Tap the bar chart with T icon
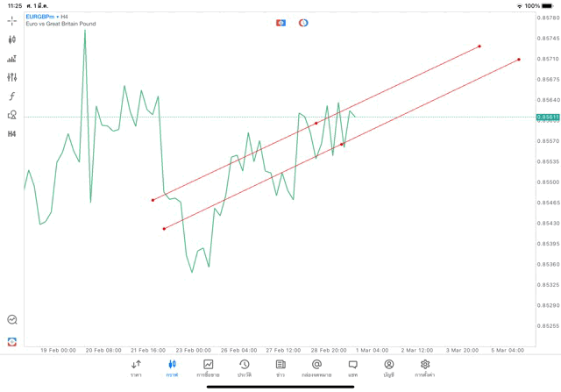 coord(12,59)
